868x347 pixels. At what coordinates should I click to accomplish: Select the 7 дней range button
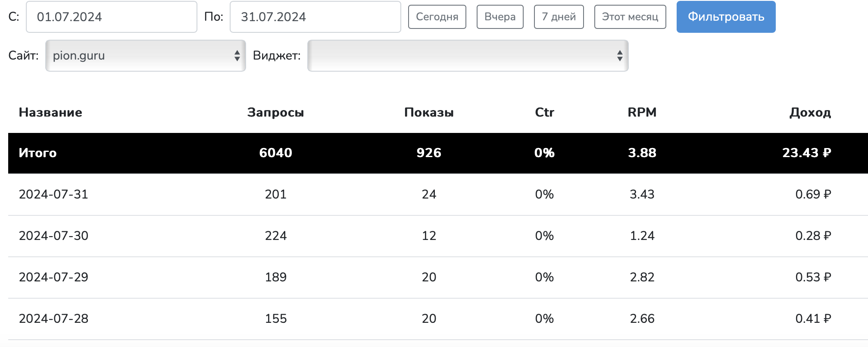(559, 17)
